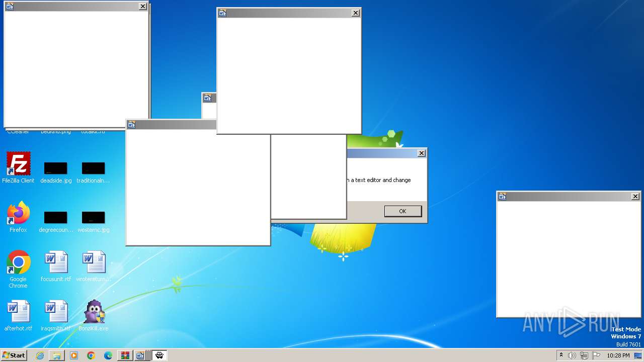
Task: Open Windows Media Player from the taskbar
Action: [x=74, y=355]
